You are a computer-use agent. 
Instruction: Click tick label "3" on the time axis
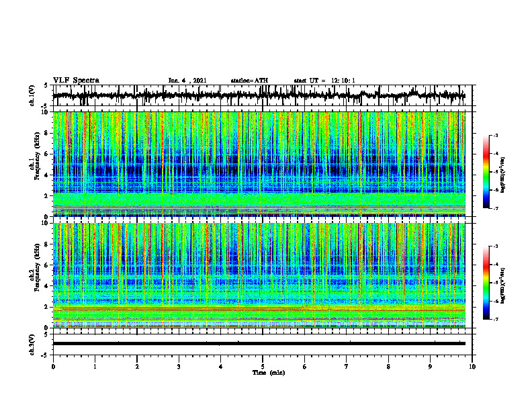[179, 367]
